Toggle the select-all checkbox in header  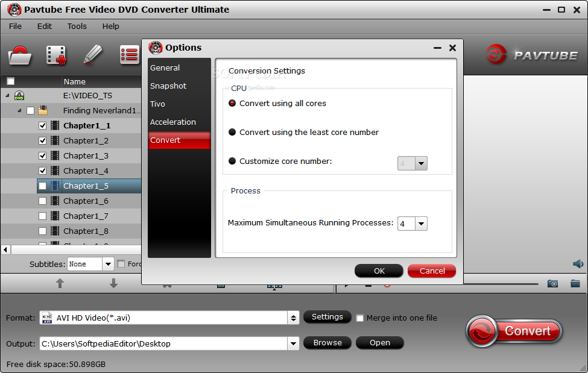pyautogui.click(x=10, y=81)
